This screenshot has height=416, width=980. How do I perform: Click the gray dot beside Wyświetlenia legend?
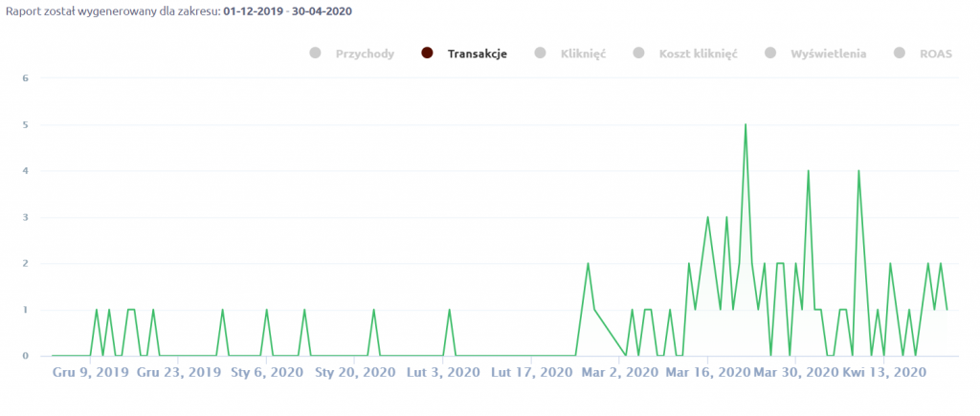(770, 54)
